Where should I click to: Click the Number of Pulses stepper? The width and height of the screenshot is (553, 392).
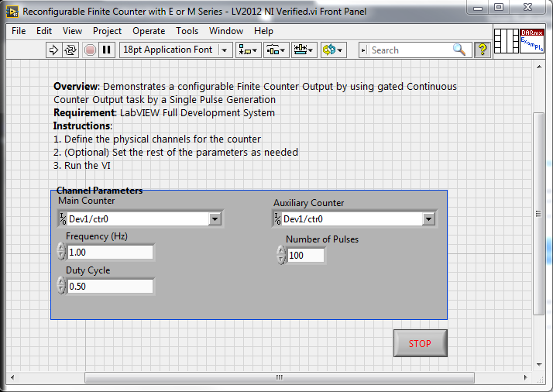(x=281, y=255)
